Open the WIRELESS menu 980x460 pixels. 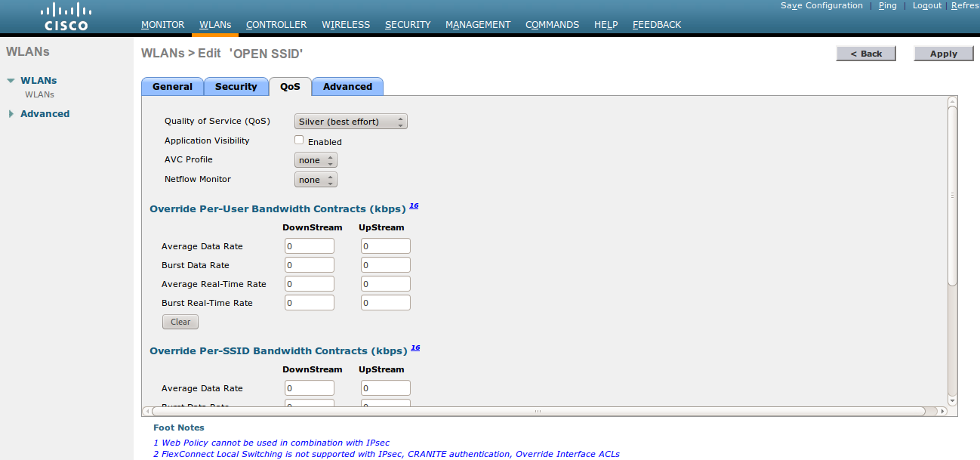tap(345, 24)
